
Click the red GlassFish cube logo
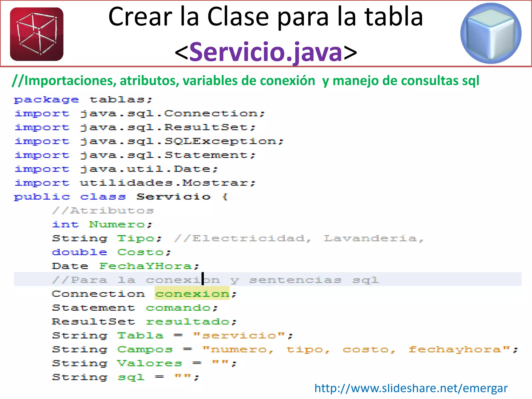click(x=37, y=34)
